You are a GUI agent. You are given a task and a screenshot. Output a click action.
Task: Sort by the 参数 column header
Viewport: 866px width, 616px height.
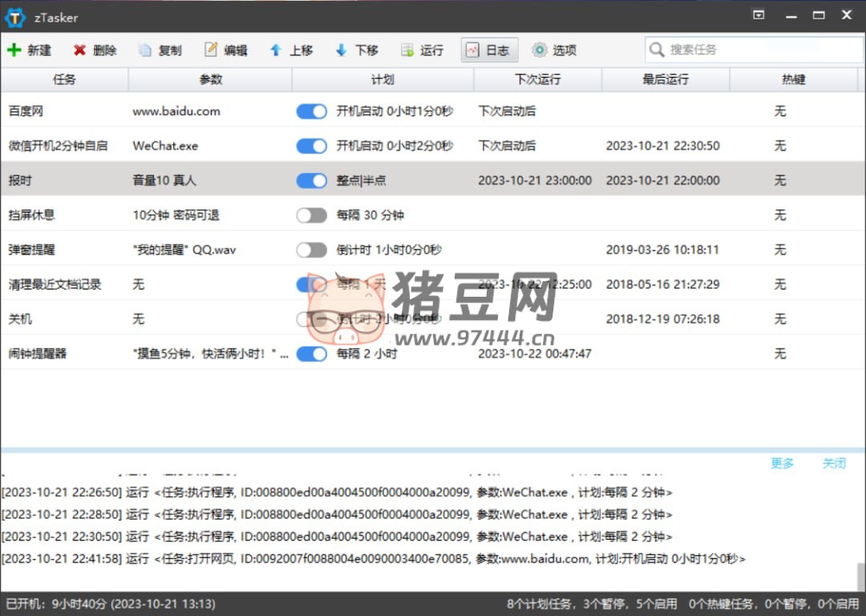[x=210, y=79]
